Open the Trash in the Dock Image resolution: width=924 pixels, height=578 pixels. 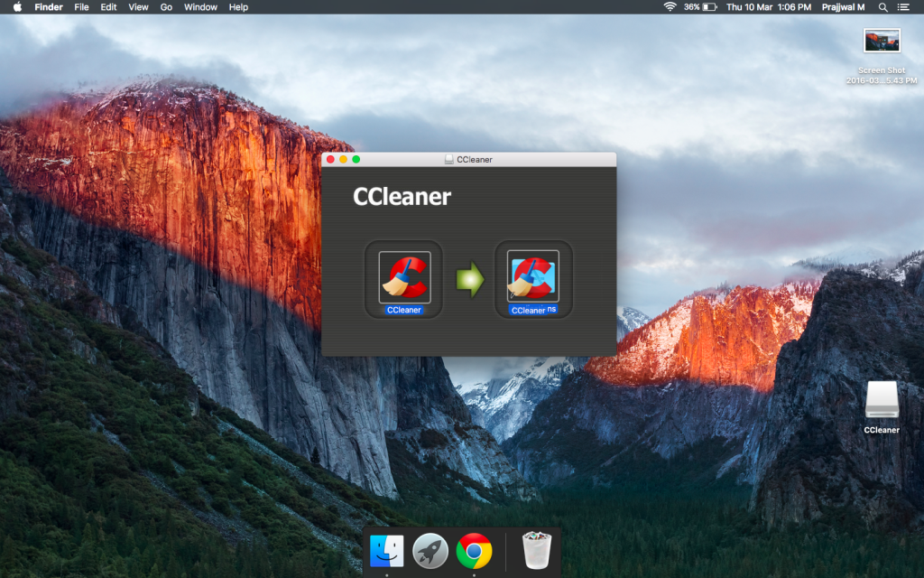tap(537, 551)
